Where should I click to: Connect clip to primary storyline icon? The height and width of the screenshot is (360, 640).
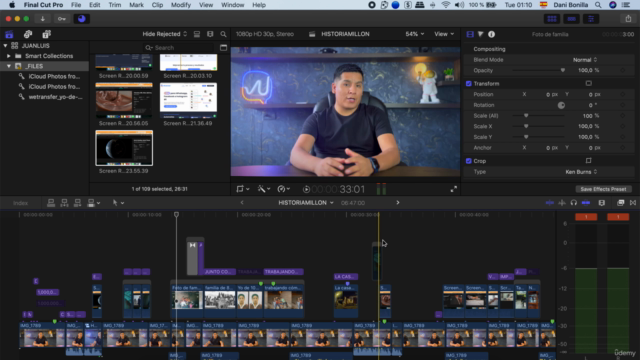click(x=51, y=203)
